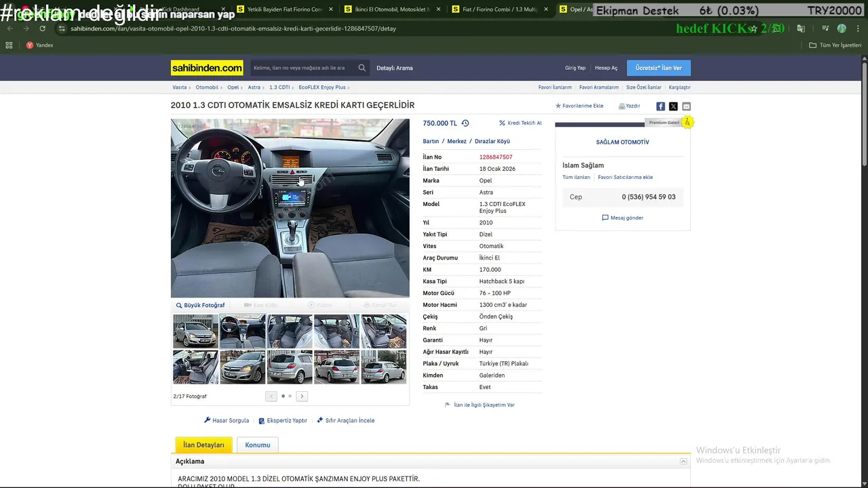Open the Giriş Yap link
Image resolution: width=868 pixels, height=488 pixels.
[x=575, y=68]
